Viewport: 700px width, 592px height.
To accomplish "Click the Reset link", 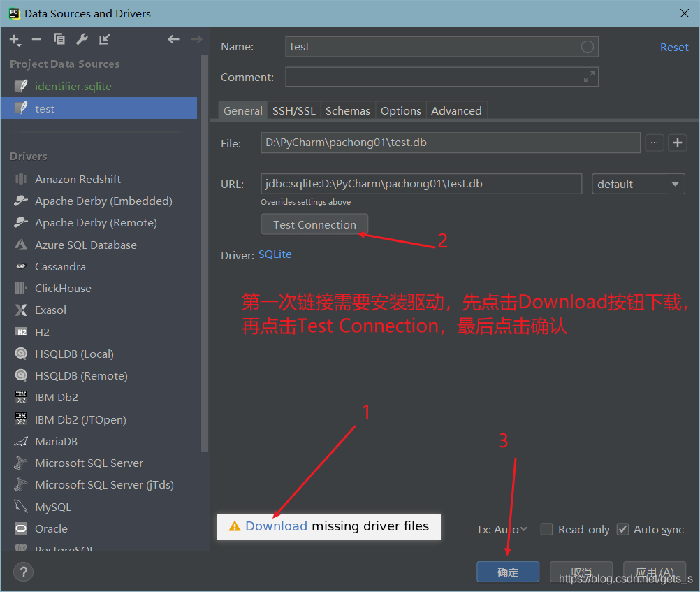I will [674, 48].
